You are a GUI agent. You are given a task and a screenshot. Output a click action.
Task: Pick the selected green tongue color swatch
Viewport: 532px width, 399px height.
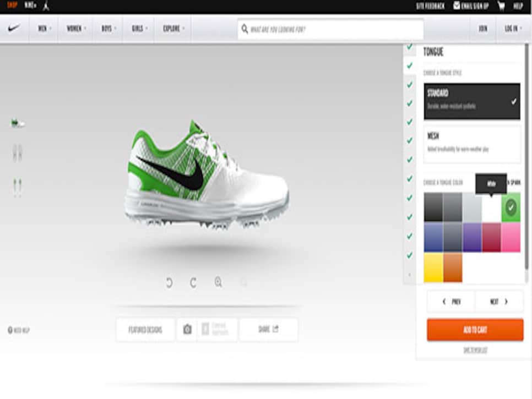point(511,207)
